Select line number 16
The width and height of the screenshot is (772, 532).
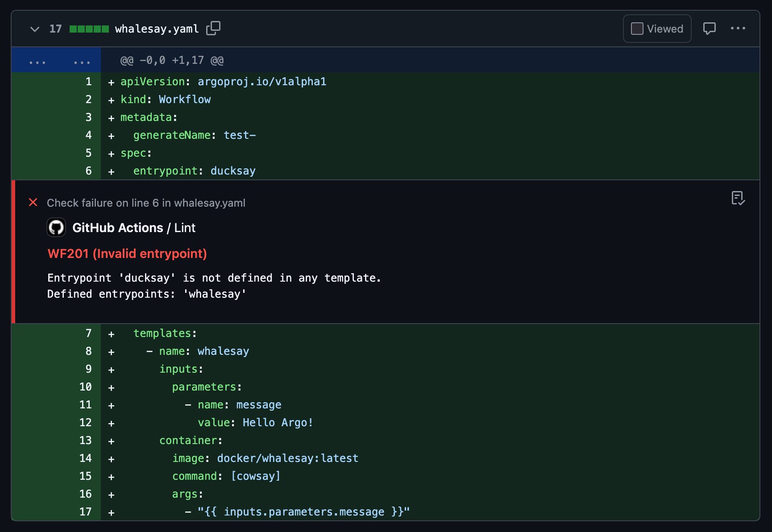[85, 494]
